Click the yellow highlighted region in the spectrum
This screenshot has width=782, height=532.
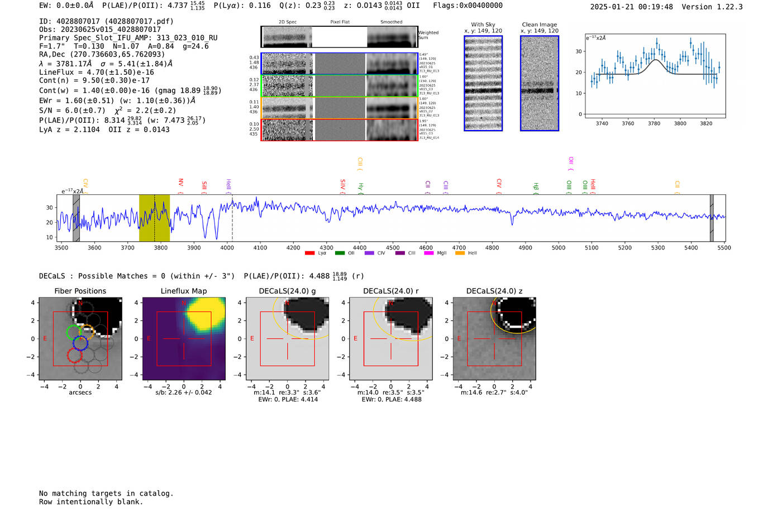(x=154, y=218)
